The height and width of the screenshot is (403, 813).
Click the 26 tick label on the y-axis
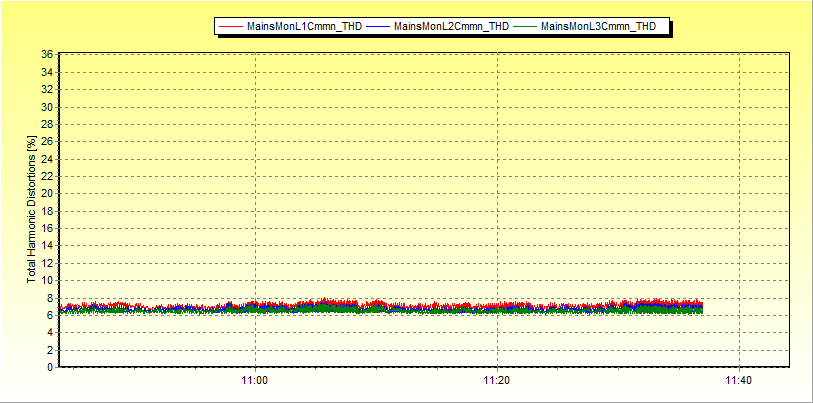[x=46, y=142]
